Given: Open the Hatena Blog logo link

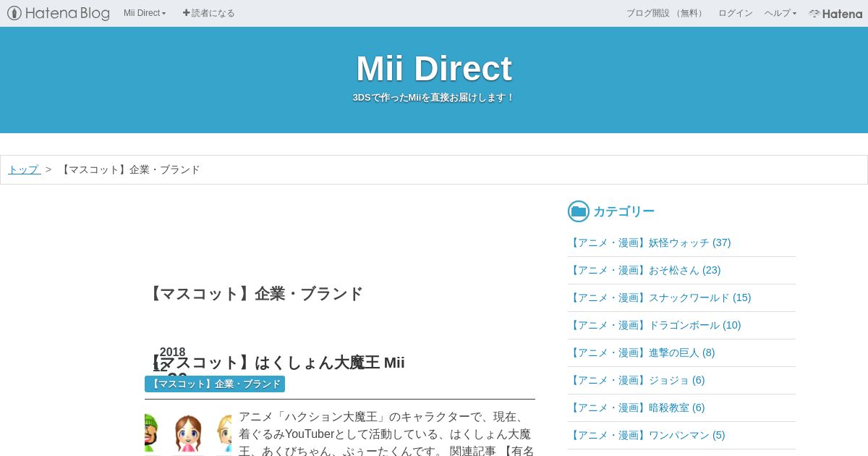Looking at the screenshot, I should [59, 13].
